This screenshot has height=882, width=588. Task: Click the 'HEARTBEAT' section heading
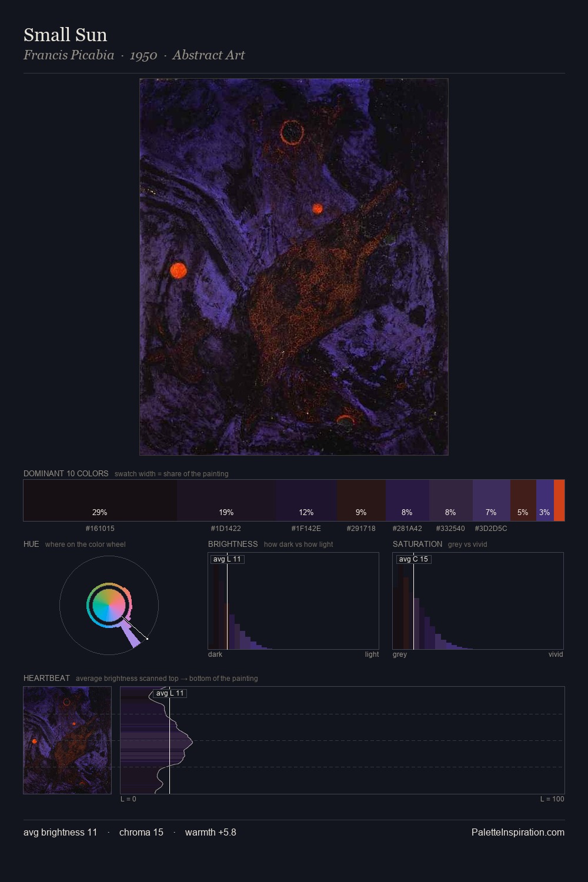click(x=46, y=678)
